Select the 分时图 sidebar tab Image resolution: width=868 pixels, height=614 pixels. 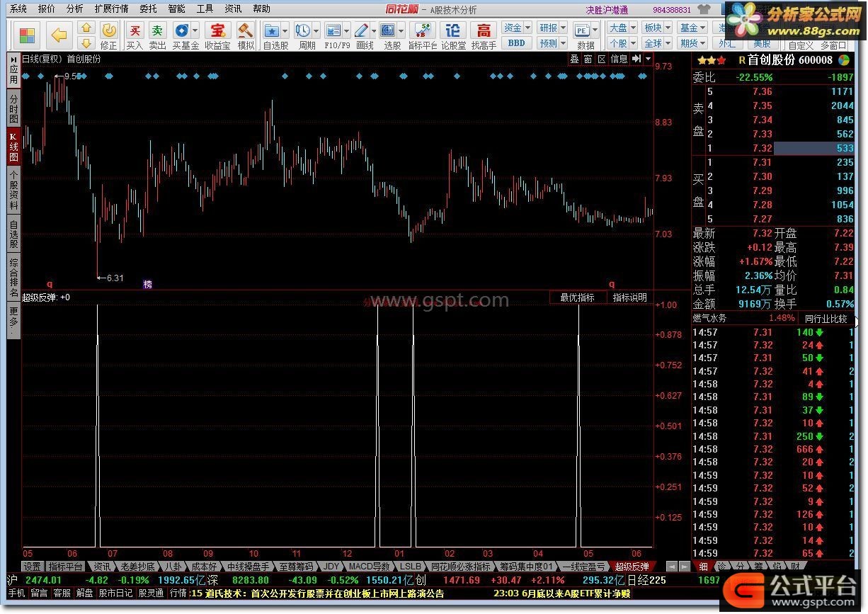(13, 110)
